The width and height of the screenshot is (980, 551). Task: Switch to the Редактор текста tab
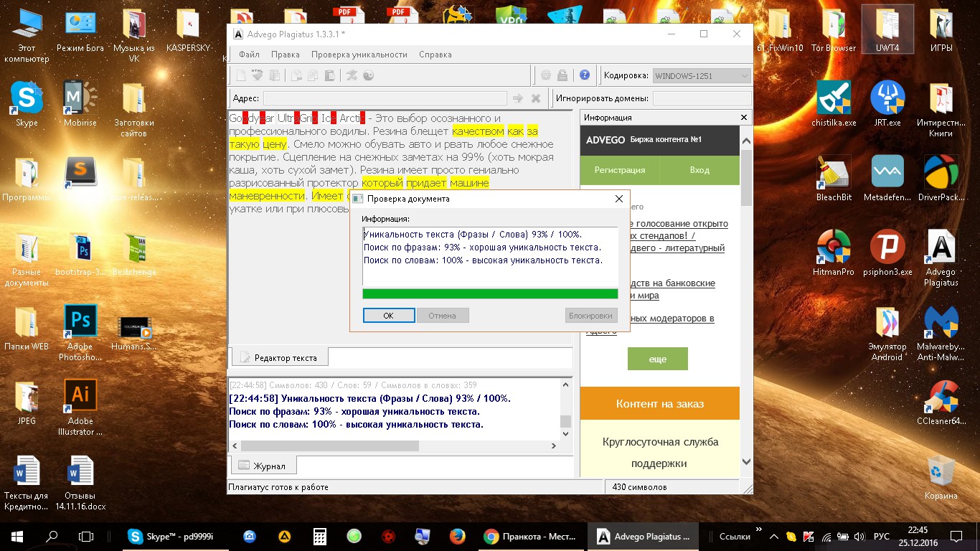278,357
